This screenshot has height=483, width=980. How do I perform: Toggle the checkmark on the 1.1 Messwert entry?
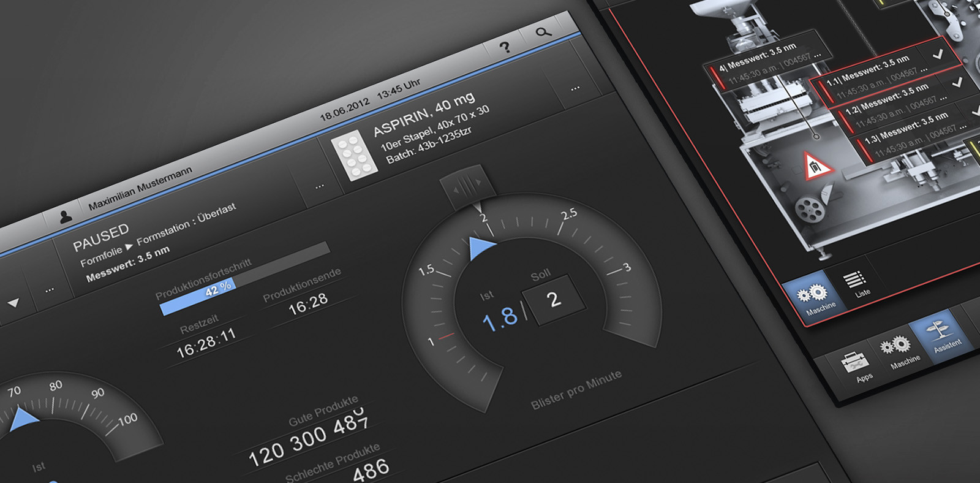(x=938, y=55)
